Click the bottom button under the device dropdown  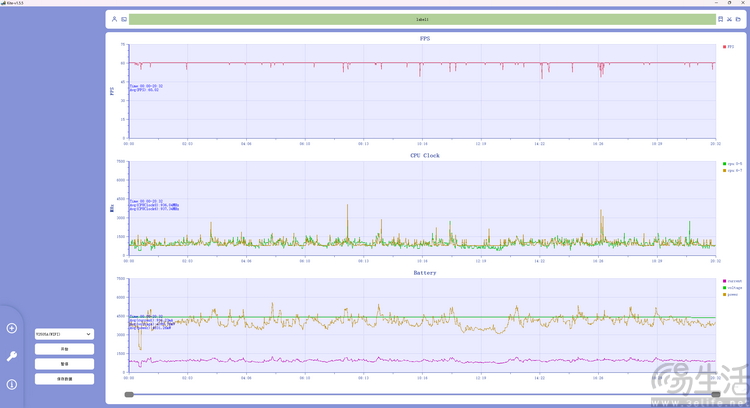tap(64, 379)
